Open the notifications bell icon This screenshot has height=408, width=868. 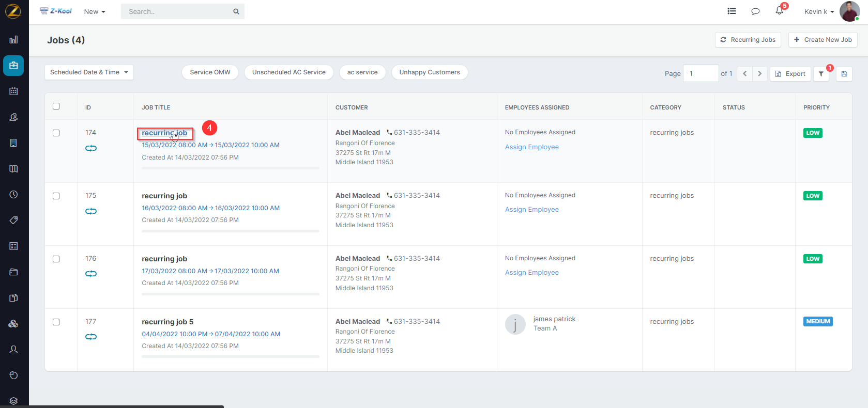click(779, 11)
